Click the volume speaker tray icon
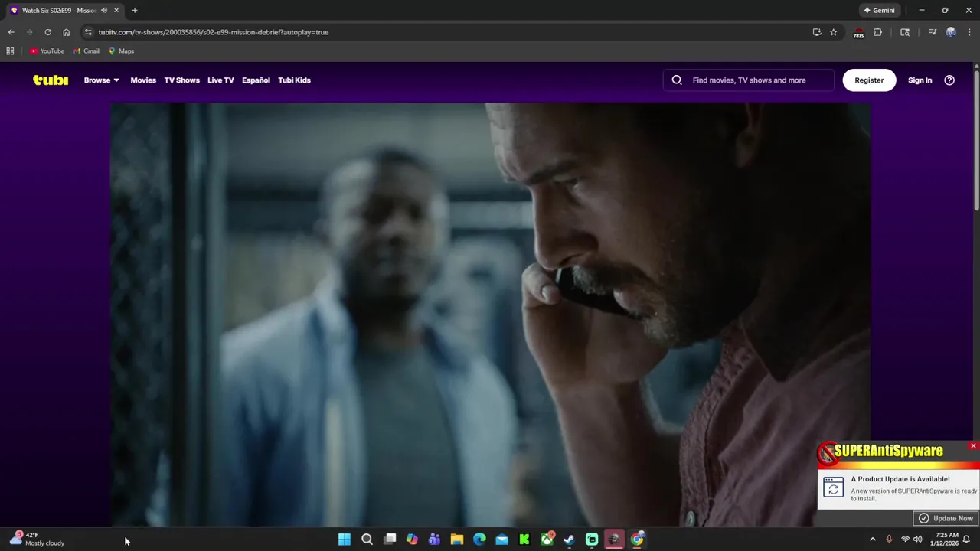Image resolution: width=980 pixels, height=551 pixels. (x=918, y=540)
